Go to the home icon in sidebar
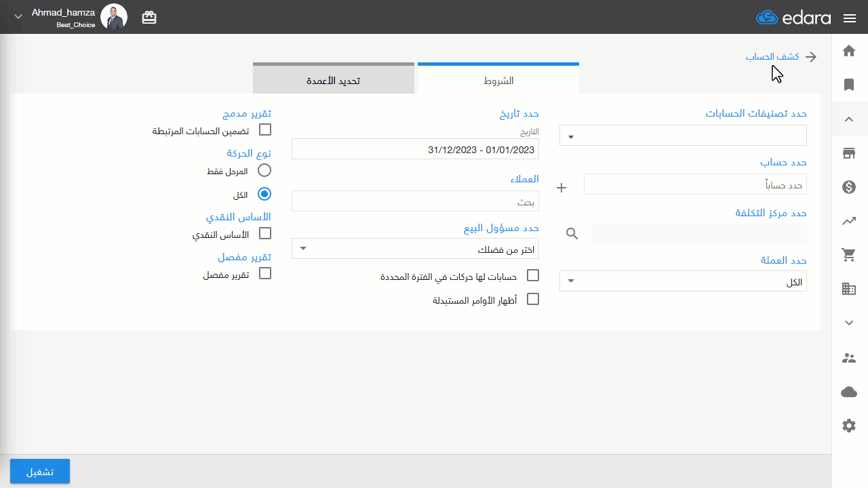The height and width of the screenshot is (488, 868). pos(849,51)
